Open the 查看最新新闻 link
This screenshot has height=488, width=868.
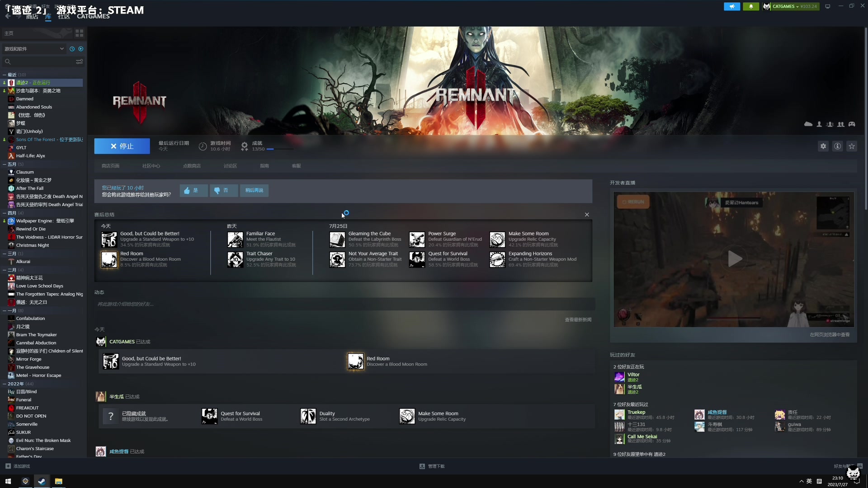578,319
